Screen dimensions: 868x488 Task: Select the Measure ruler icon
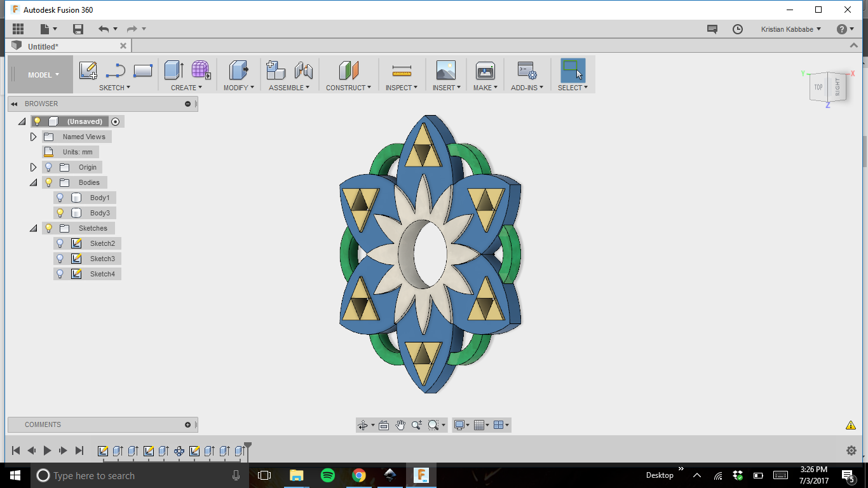point(402,70)
